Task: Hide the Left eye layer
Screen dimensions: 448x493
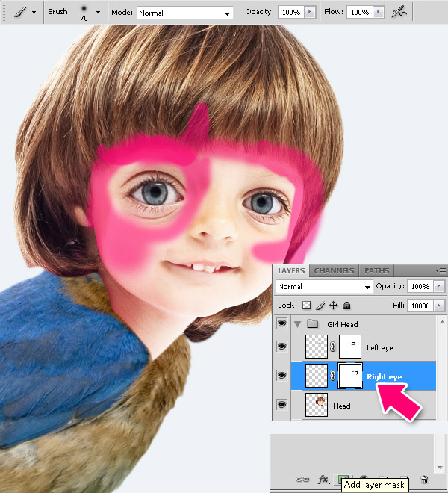Action: (281, 347)
